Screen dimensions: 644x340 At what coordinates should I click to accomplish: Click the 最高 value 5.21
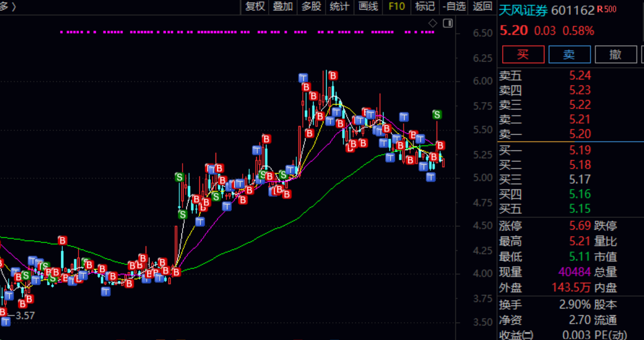580,241
